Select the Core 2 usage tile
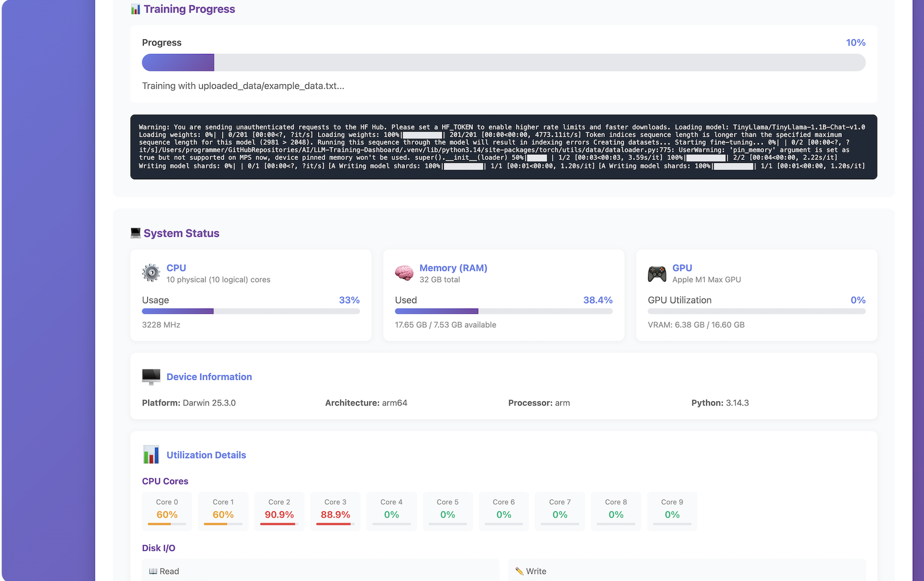This screenshot has height=581, width=924. coord(279,511)
